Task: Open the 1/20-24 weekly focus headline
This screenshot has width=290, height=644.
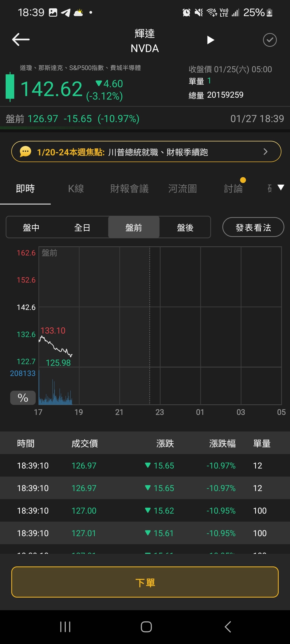Action: coord(122,152)
